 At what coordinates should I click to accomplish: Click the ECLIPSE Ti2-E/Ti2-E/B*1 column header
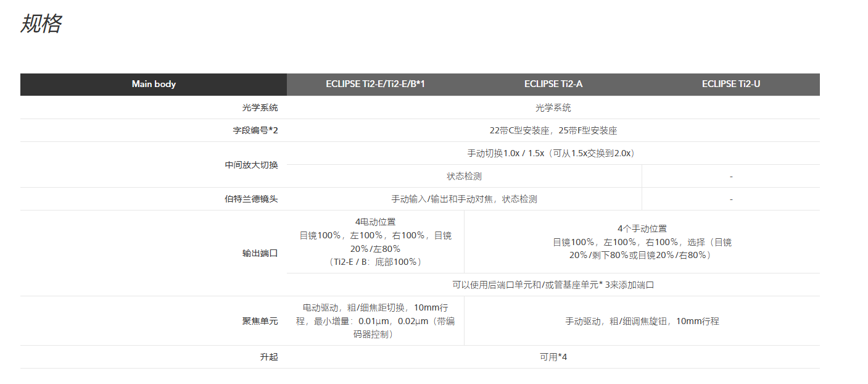375,84
